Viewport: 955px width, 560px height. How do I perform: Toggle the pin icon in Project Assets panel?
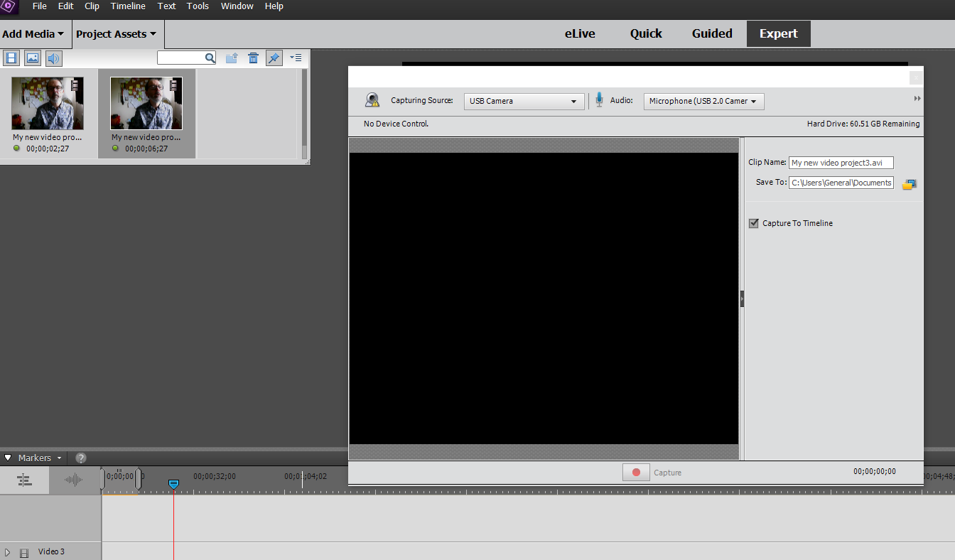tap(274, 58)
